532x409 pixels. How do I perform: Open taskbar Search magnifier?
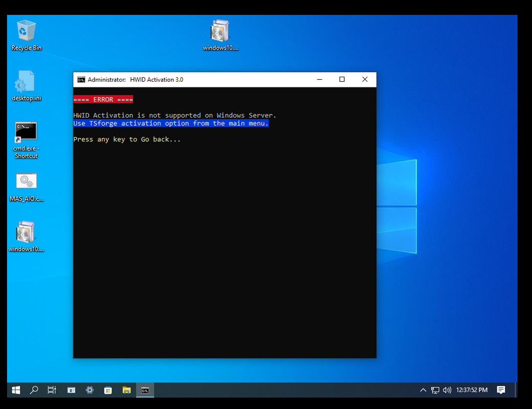pyautogui.click(x=34, y=390)
